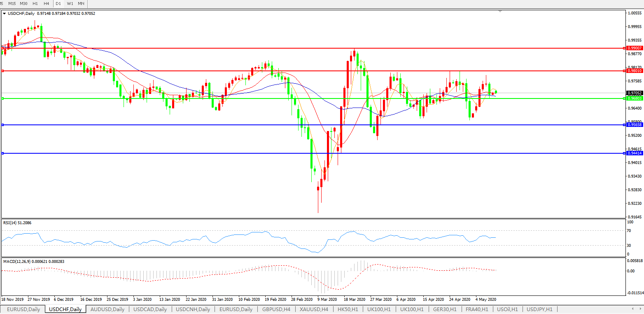This screenshot has height=314, width=644.
Task: Click the green support line price label
Action: pos(635,98)
